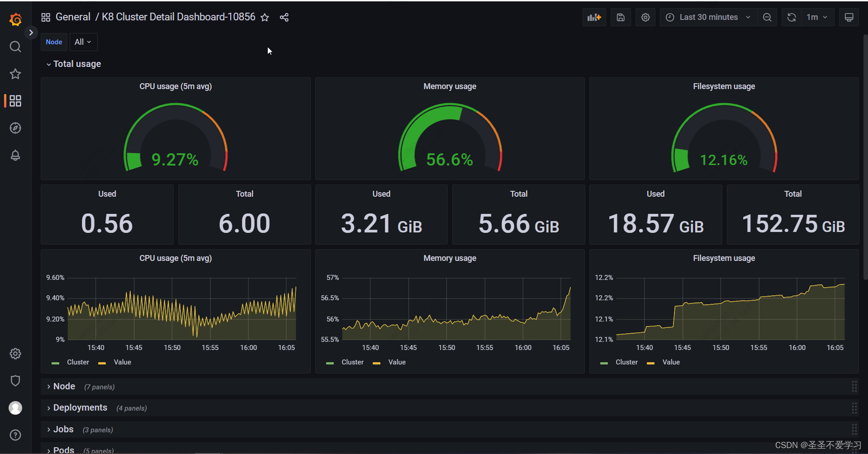The height and width of the screenshot is (454, 868).
Task: Open the user profile avatar
Action: click(15, 408)
